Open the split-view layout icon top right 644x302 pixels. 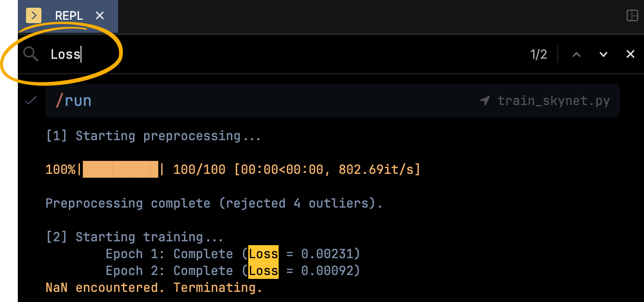click(632, 15)
